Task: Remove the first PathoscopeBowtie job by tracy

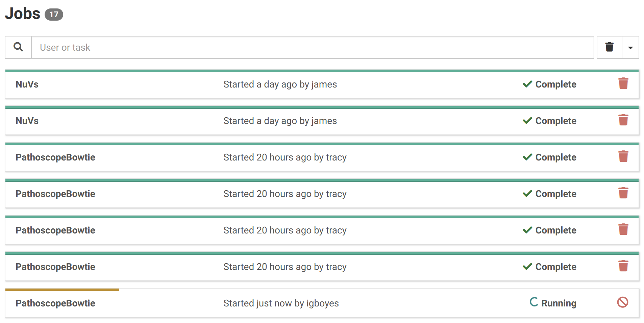Action: click(623, 156)
